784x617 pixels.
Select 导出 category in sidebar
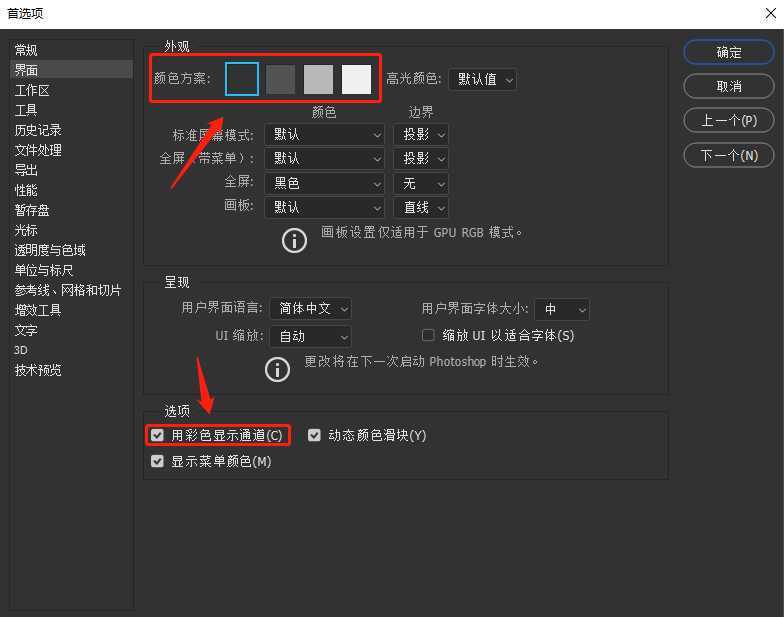coord(71,170)
